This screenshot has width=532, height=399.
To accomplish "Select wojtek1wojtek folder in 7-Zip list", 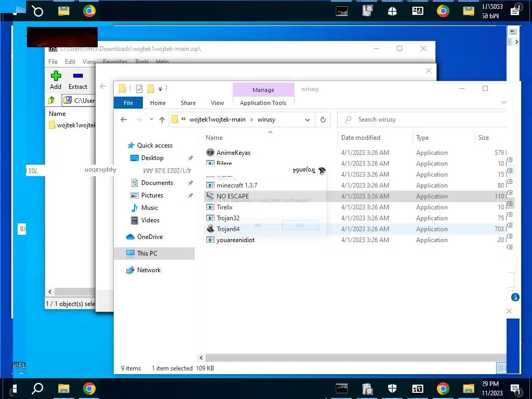I will pos(72,125).
